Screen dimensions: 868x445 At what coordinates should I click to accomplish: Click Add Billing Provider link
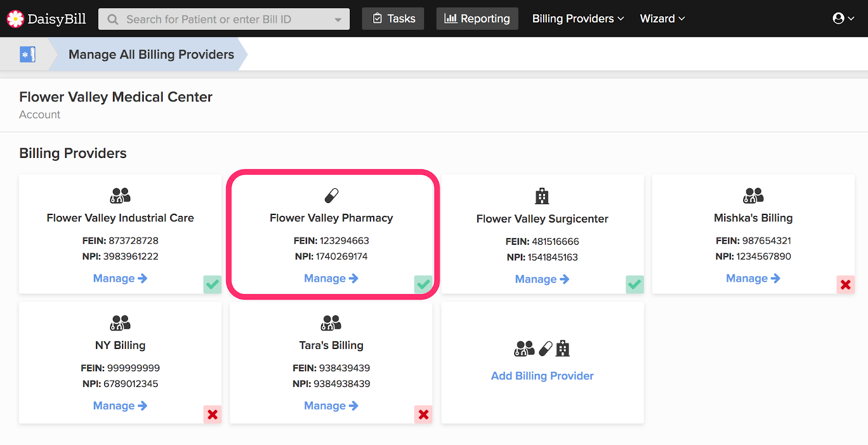(x=542, y=376)
